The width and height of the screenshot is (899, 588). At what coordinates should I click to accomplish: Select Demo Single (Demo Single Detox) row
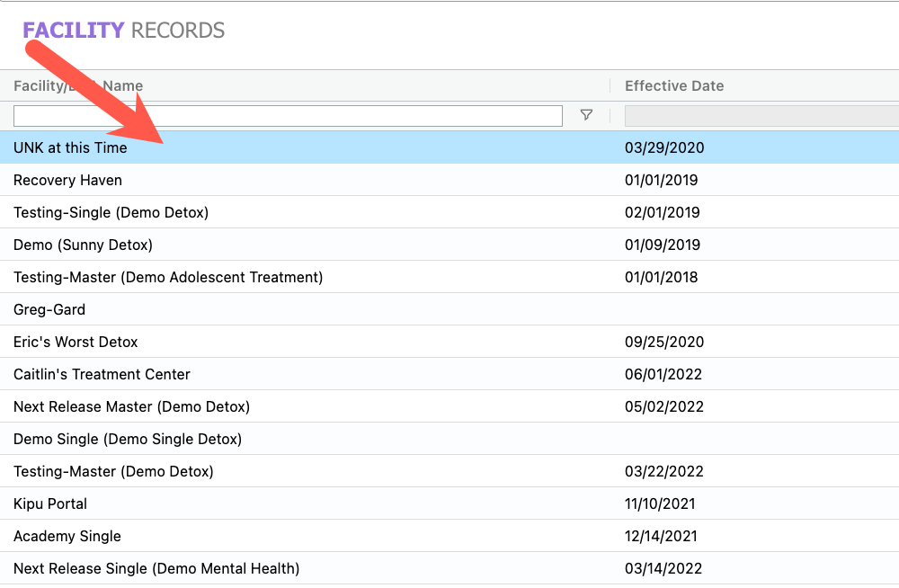pos(128,440)
